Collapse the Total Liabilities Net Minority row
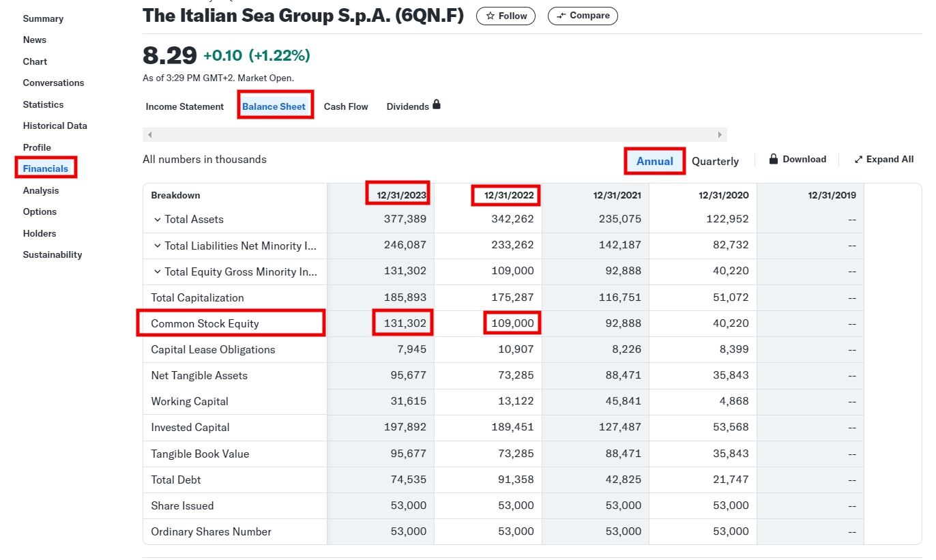 [x=158, y=245]
